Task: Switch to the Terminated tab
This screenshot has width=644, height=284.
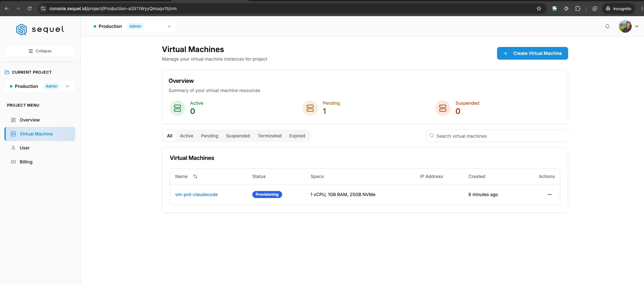Action: 269,136
